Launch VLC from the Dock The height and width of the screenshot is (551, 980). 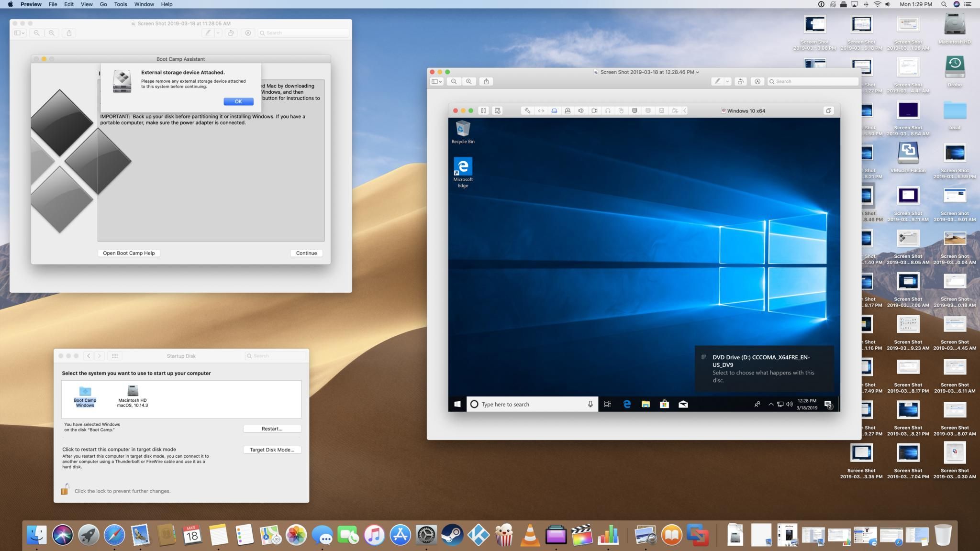pyautogui.click(x=530, y=535)
